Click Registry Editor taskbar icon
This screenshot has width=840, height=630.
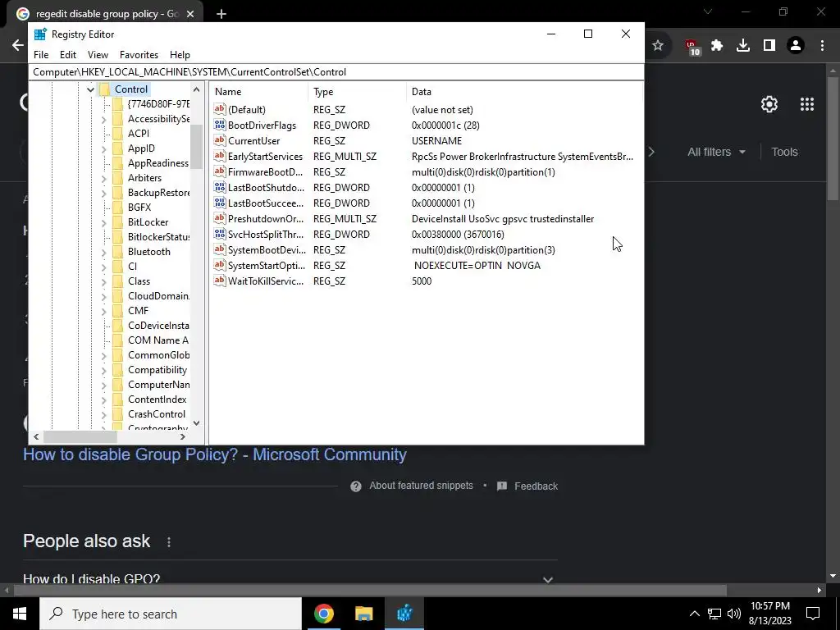coord(404,614)
